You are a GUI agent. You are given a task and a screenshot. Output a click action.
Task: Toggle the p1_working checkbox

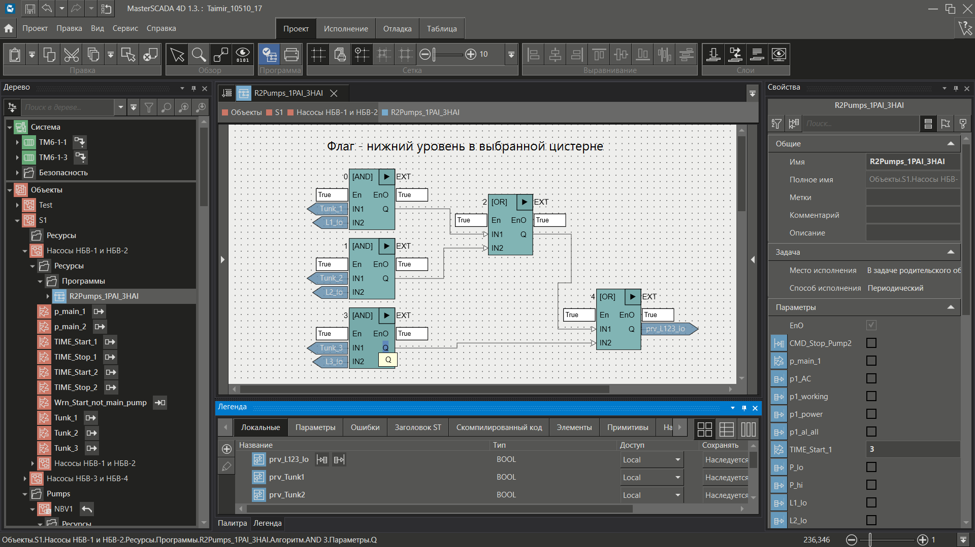[x=871, y=396]
